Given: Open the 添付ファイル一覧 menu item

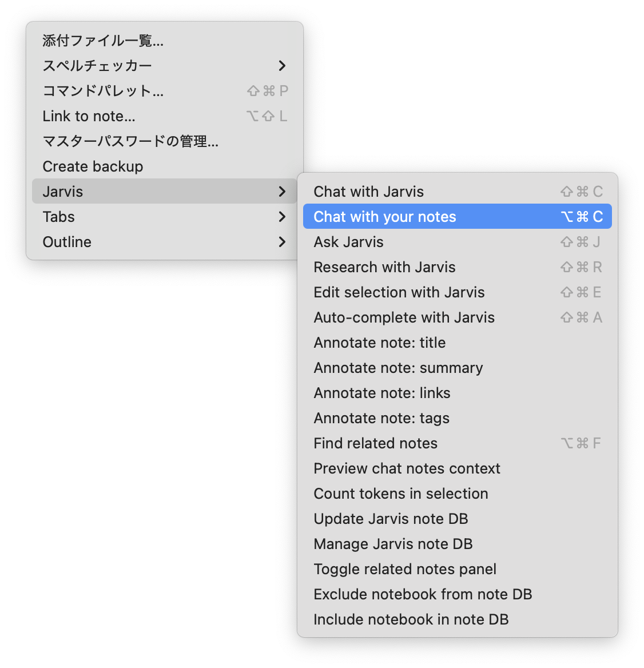Looking at the screenshot, I should (x=103, y=41).
